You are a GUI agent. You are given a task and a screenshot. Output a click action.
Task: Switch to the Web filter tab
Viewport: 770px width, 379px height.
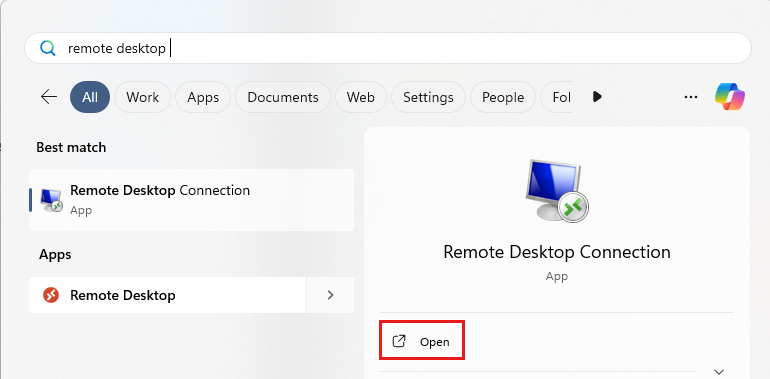point(361,97)
